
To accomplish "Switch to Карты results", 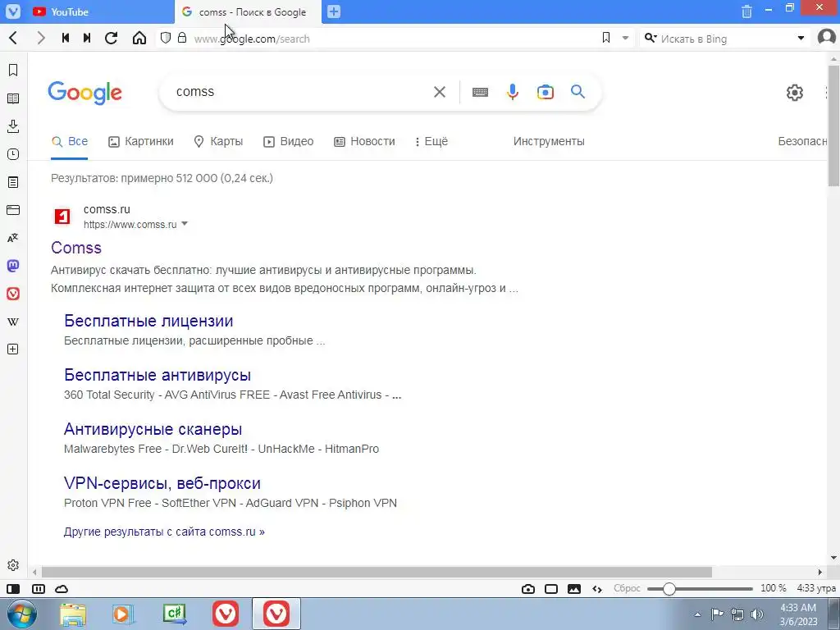I will click(218, 141).
